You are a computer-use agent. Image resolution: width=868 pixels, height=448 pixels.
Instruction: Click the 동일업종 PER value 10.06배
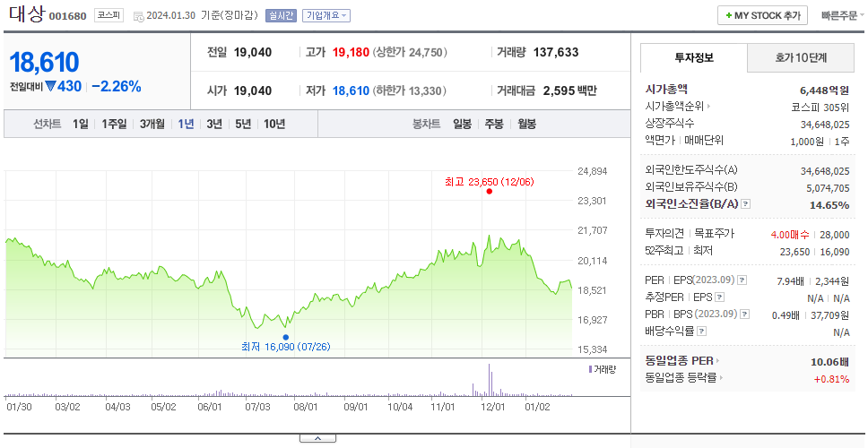tap(829, 362)
